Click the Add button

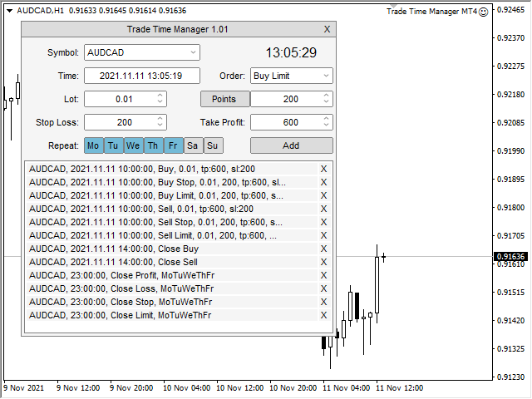click(292, 145)
